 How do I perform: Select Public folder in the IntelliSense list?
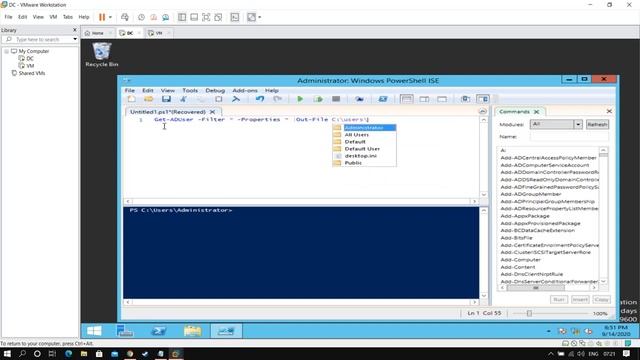click(x=364, y=163)
